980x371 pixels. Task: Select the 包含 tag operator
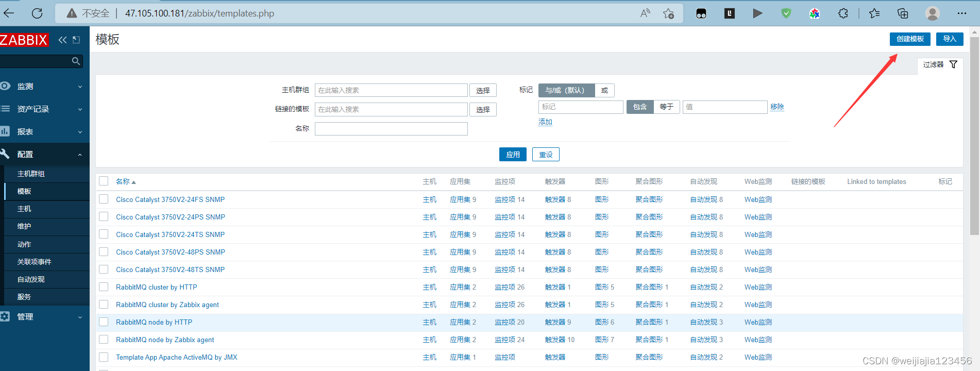coord(640,107)
